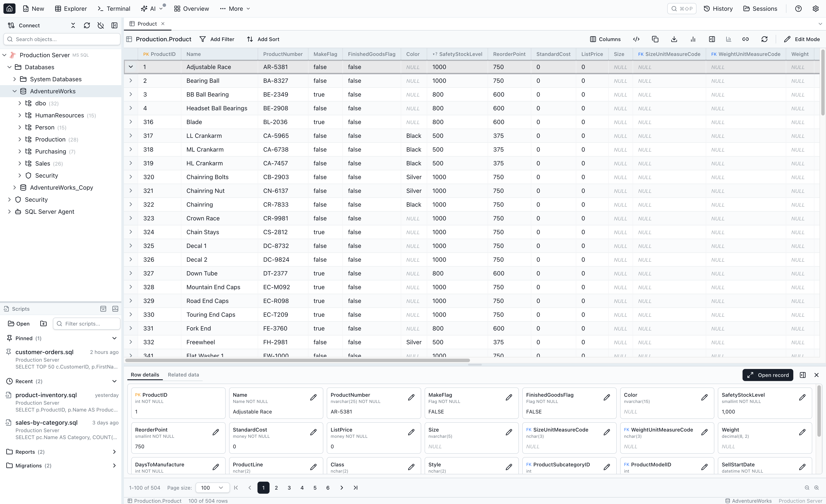
Task: Edit the ProductNumber field pencil icon
Action: click(x=411, y=397)
